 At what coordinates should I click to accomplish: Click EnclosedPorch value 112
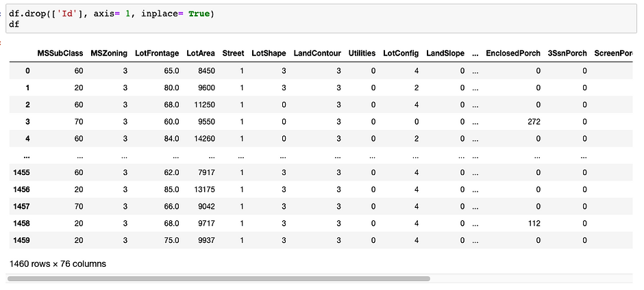point(534,224)
